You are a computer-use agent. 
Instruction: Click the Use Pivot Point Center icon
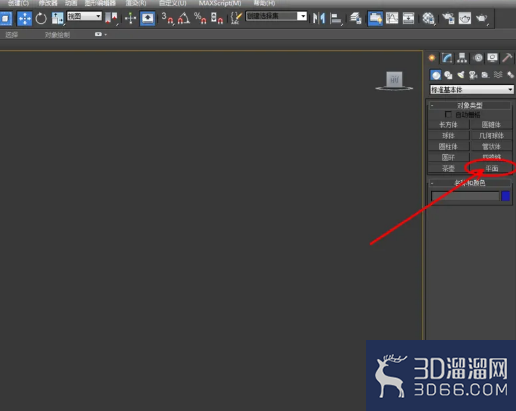[x=111, y=18]
